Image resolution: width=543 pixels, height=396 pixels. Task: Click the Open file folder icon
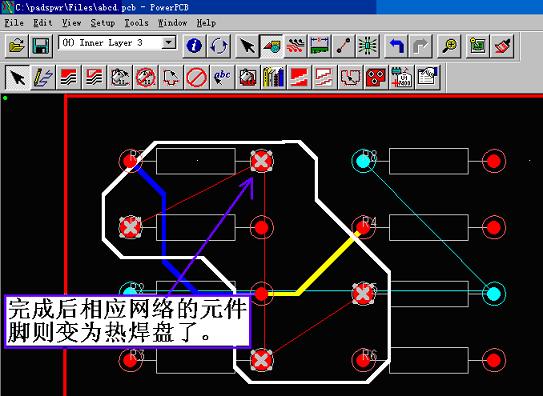pos(16,45)
